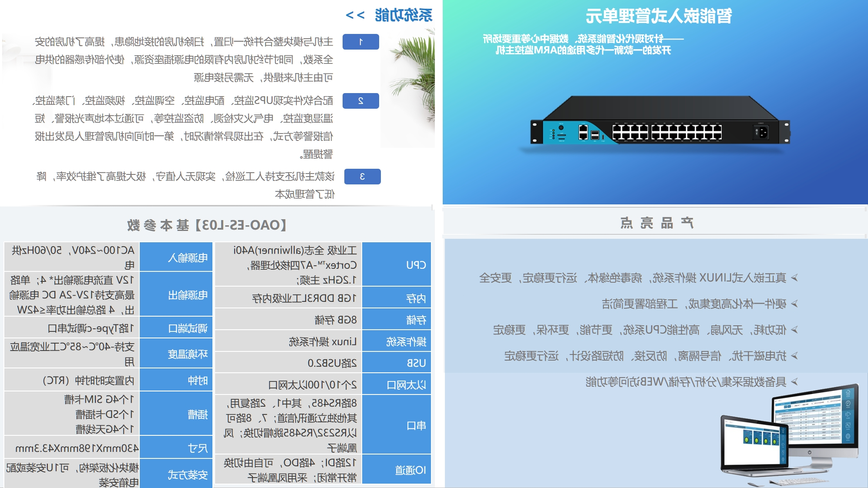Click the double chevron beside 系统功能
Viewport: 868px width, 488px height.
pyautogui.click(x=355, y=15)
